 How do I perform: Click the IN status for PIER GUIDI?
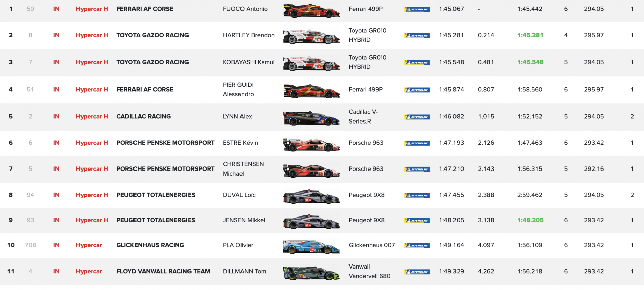point(56,89)
